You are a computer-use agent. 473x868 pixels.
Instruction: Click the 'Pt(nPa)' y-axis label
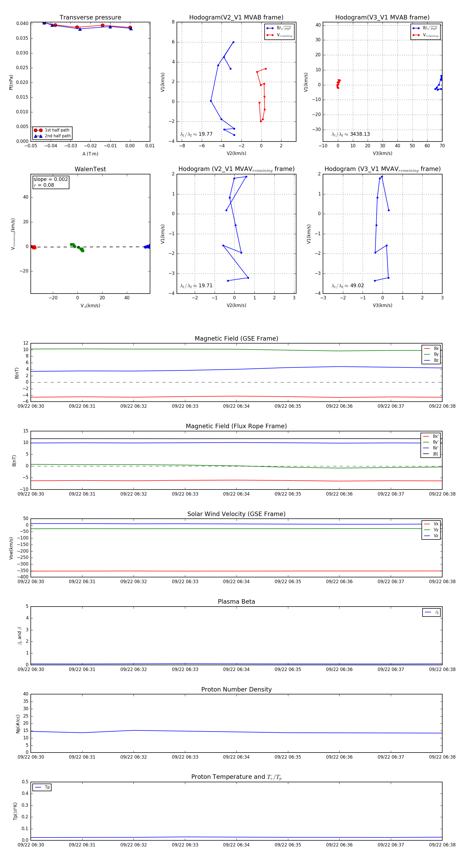pyautogui.click(x=11, y=82)
